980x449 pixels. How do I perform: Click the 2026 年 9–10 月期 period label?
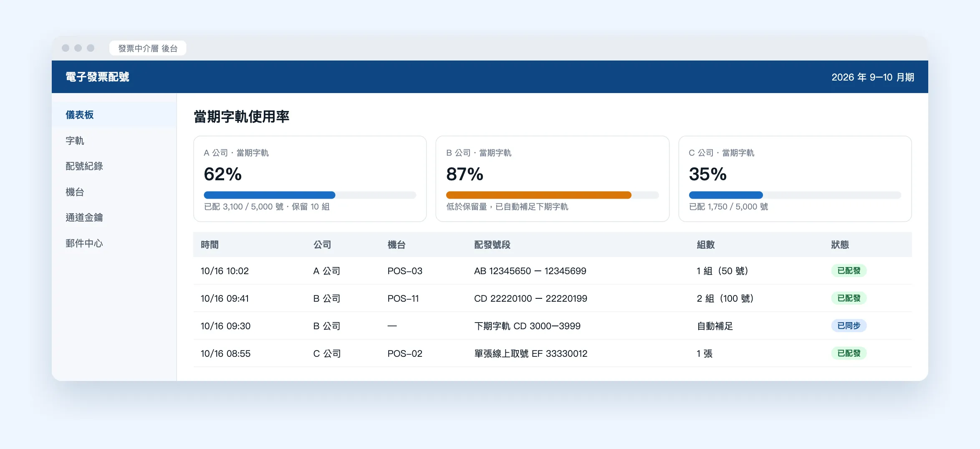click(x=873, y=77)
